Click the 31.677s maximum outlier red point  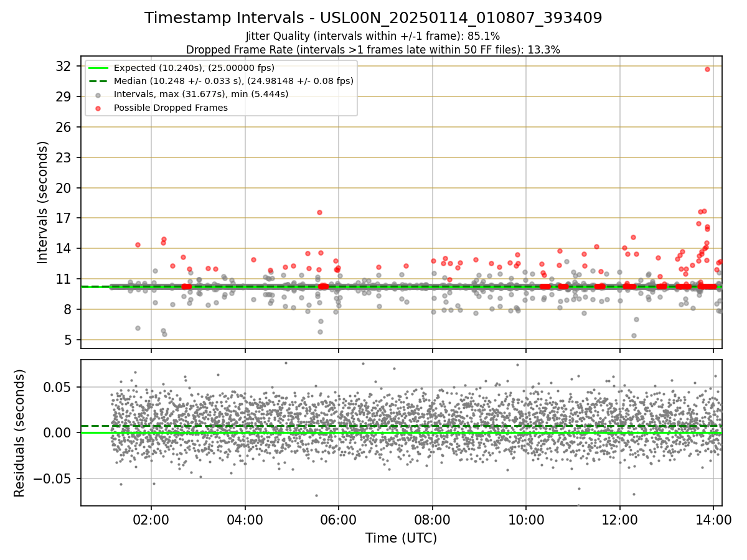point(707,69)
